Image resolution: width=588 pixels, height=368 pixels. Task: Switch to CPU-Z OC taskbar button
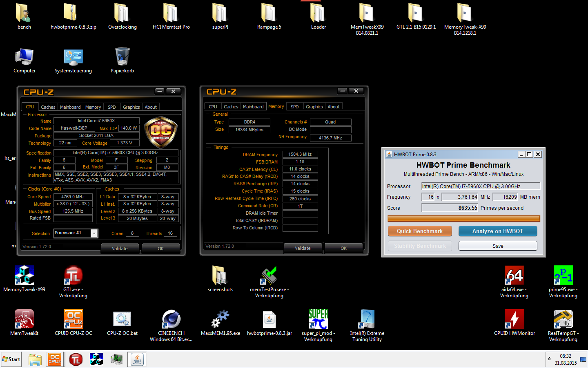pos(55,359)
